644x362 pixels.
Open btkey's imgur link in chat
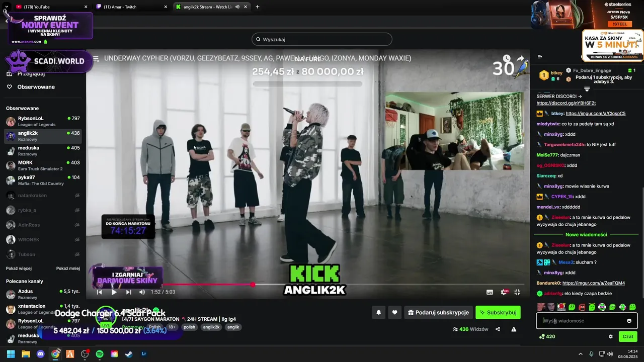596,114
